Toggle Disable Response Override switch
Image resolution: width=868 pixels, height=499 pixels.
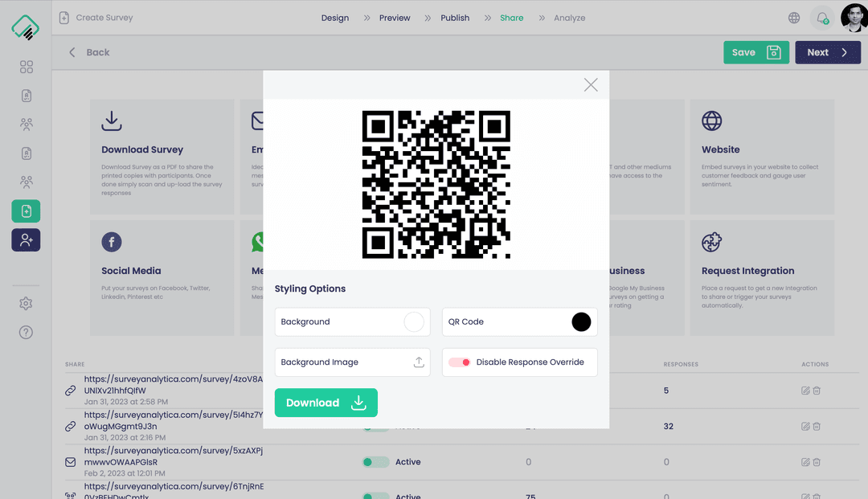(x=460, y=362)
